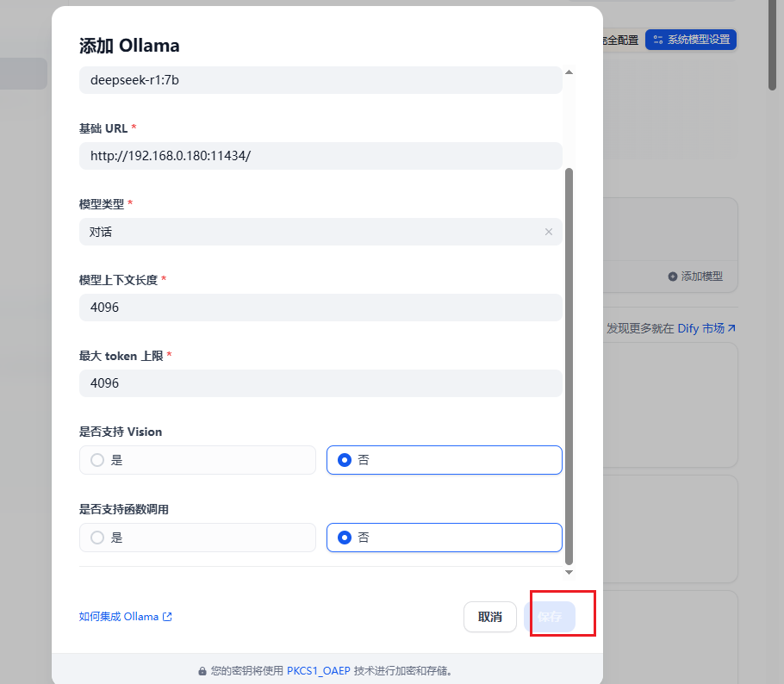Open 系统模型设置 in the background page
Screen dimensions: 784x684
click(691, 40)
